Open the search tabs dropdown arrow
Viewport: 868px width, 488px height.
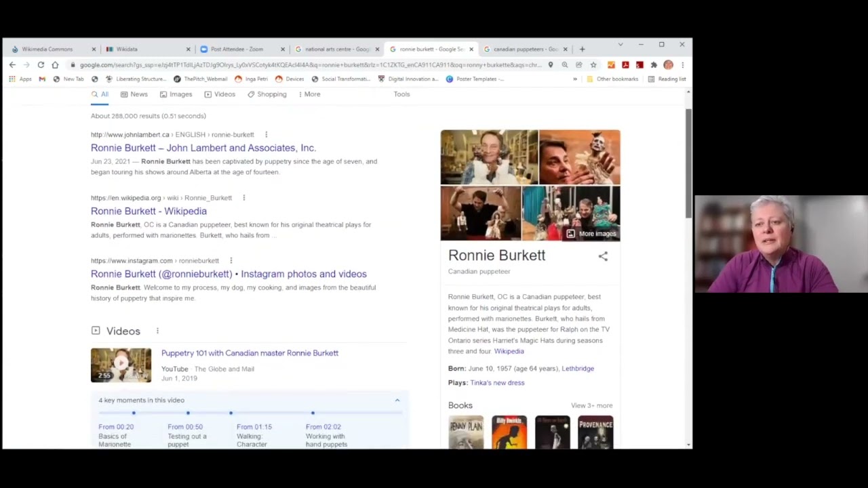coord(620,45)
